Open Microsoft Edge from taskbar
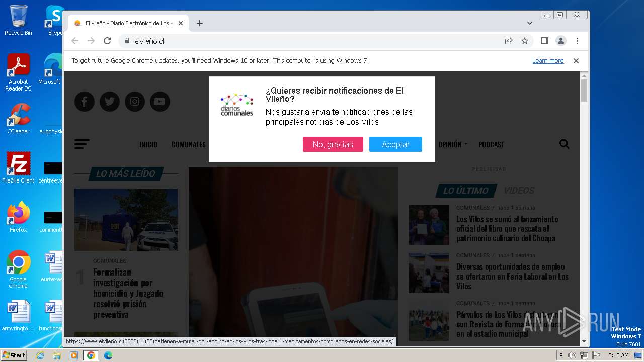 click(108, 355)
